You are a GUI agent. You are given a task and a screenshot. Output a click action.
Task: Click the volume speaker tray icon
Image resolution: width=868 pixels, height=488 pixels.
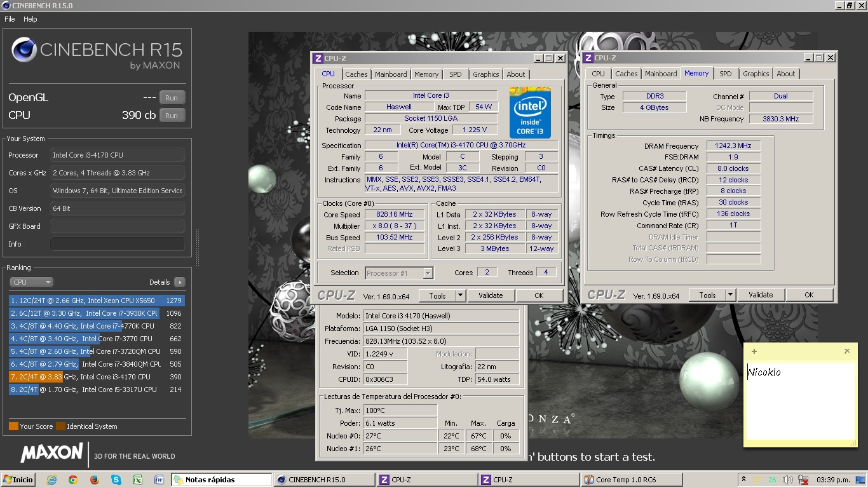click(787, 480)
